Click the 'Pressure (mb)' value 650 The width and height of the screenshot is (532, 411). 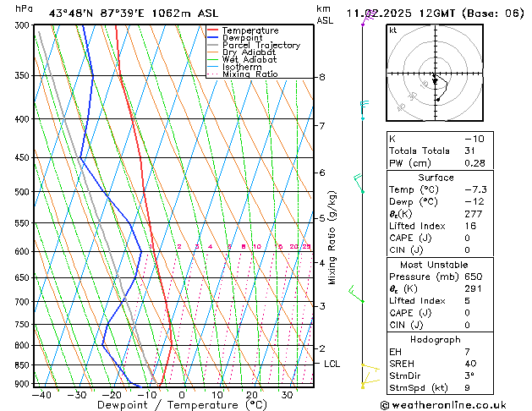(474, 277)
